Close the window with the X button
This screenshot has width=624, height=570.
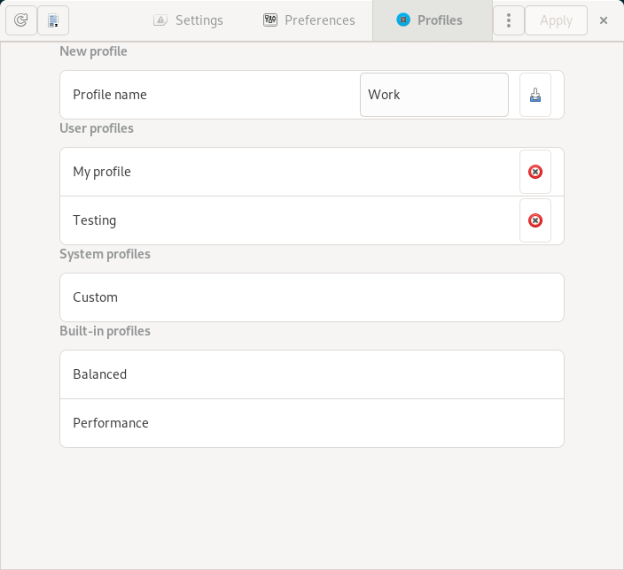(603, 20)
